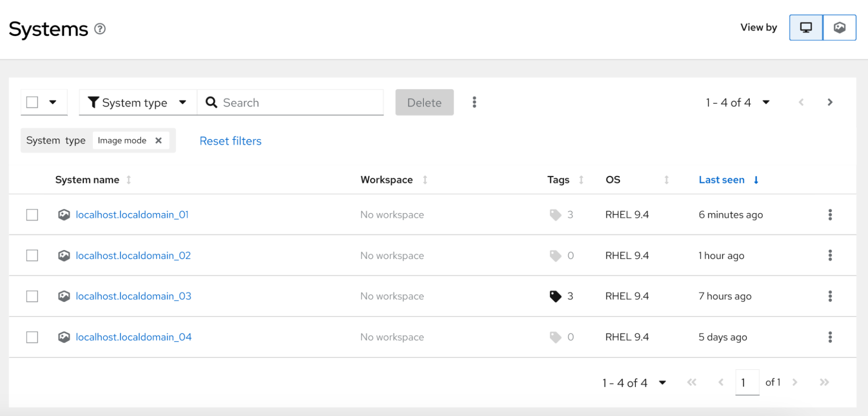Click tags icon for localhost.localdomain_01
Screen dimensions: 868x416
pos(555,215)
